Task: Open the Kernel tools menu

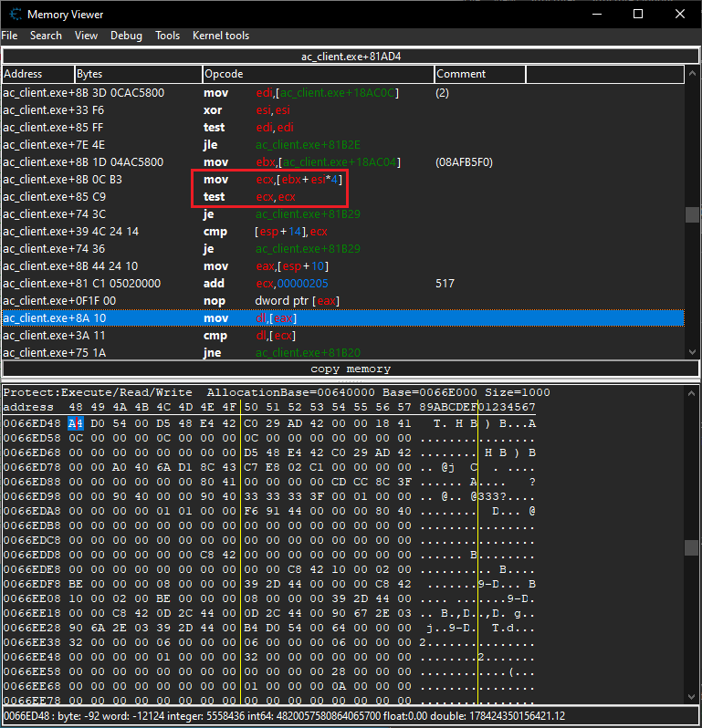Action: (220, 36)
